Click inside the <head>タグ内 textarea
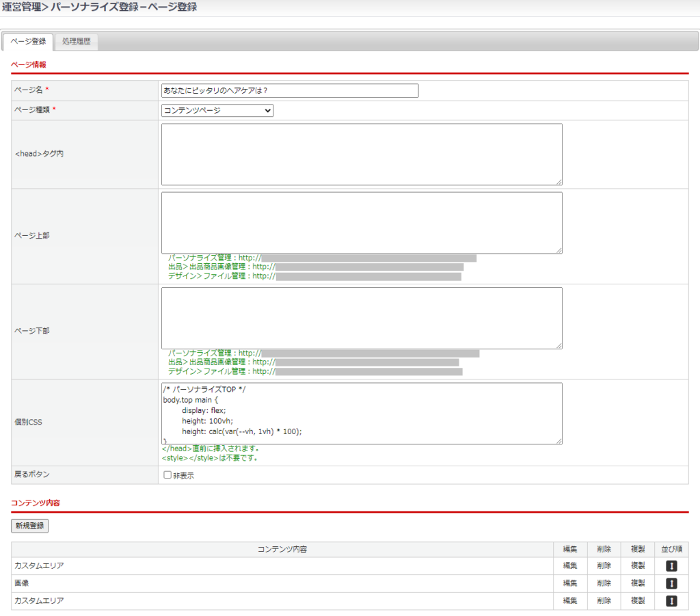Viewport: 700px width, 616px height. pyautogui.click(x=362, y=155)
